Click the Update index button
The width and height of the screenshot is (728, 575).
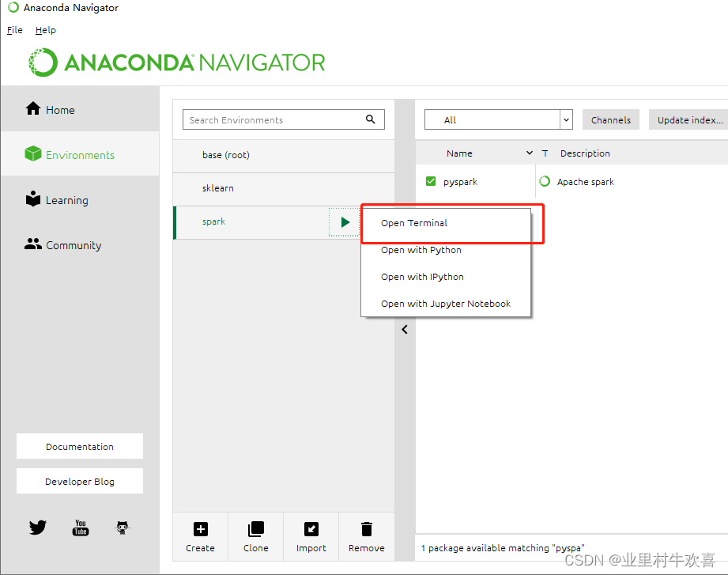(x=689, y=120)
